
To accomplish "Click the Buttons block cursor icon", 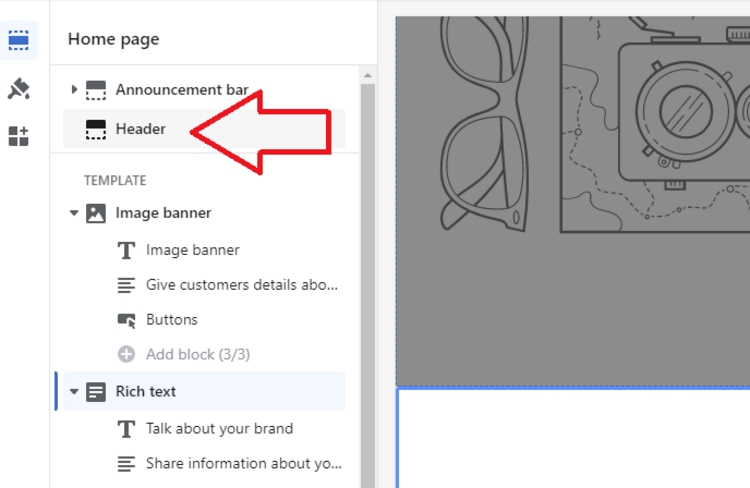I will click(127, 320).
